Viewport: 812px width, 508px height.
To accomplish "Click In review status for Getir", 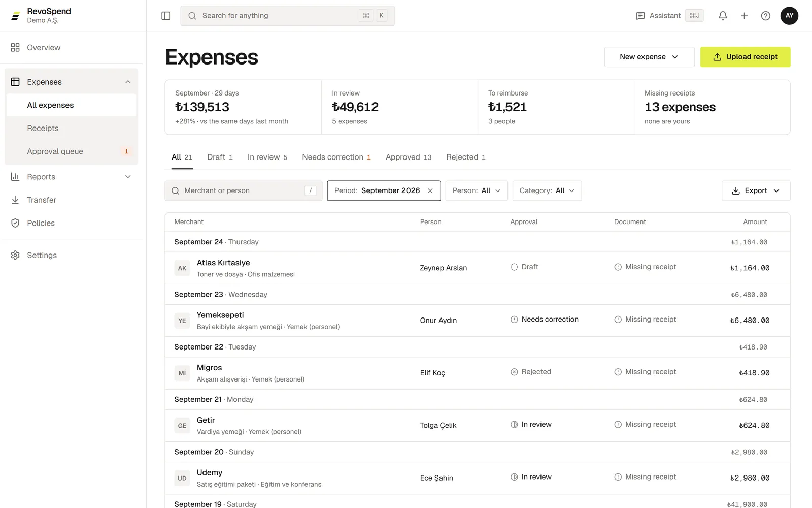I will coord(531,424).
